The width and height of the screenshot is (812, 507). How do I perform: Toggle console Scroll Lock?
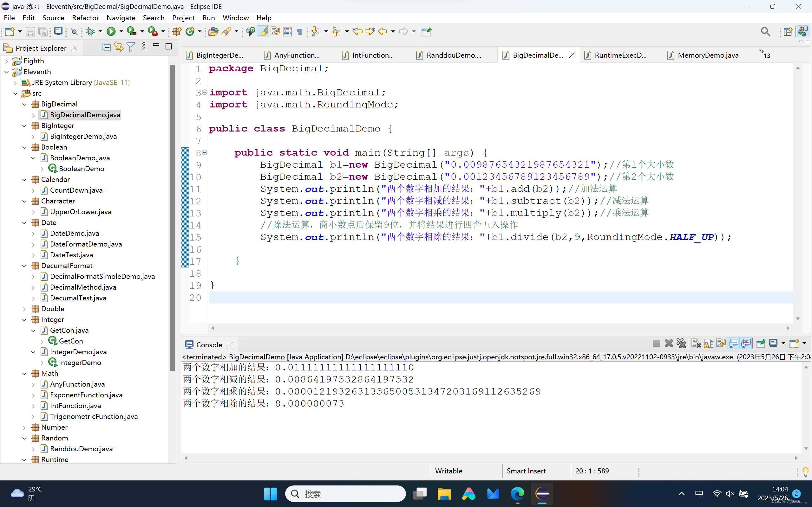tap(708, 343)
